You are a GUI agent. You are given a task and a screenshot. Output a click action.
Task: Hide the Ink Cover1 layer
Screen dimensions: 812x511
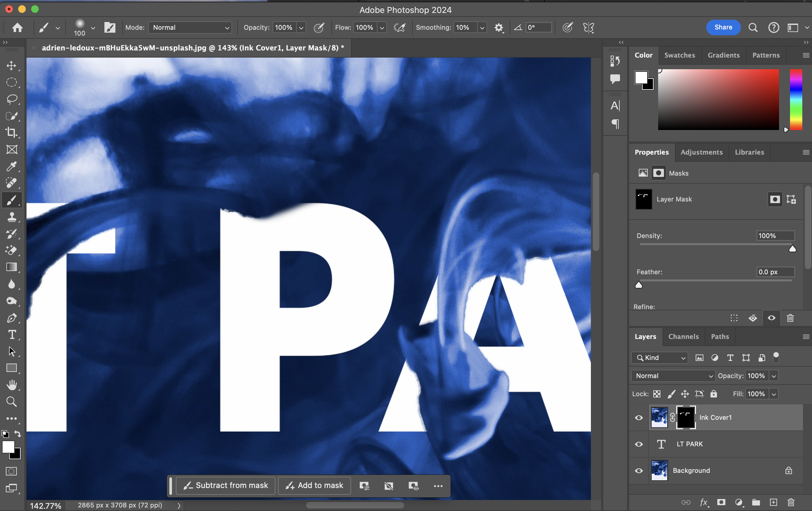coord(639,418)
